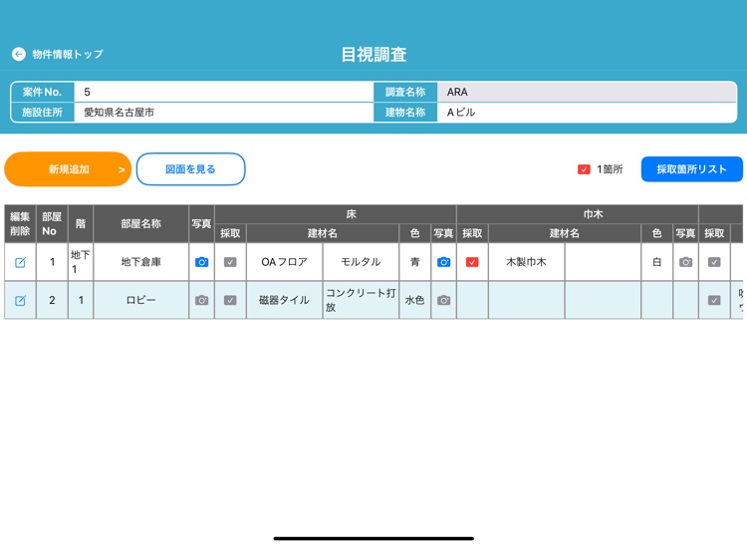Click the red 1箇所 checkbox indicator
Image resolution: width=747 pixels, height=560 pixels.
(584, 169)
